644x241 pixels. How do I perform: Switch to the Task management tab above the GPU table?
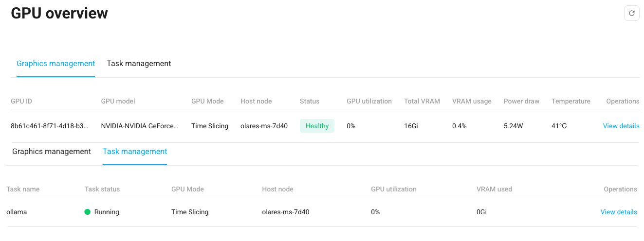139,64
